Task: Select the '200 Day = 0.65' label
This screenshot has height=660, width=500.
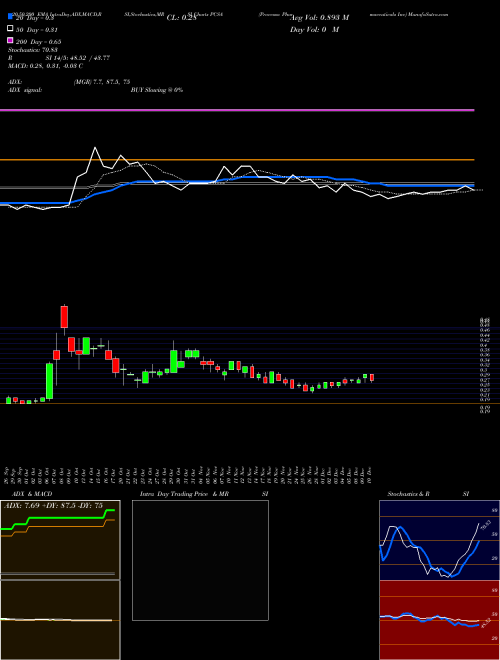Action: click(x=38, y=42)
